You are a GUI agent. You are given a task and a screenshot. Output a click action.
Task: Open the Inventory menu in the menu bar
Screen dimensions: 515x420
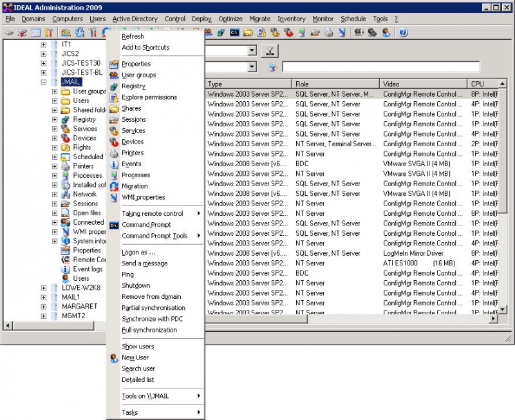(292, 19)
